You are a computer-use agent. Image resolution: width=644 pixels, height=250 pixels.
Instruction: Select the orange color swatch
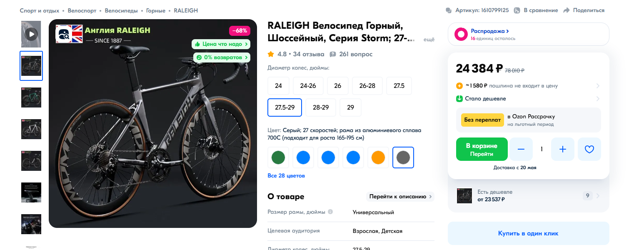[378, 157]
